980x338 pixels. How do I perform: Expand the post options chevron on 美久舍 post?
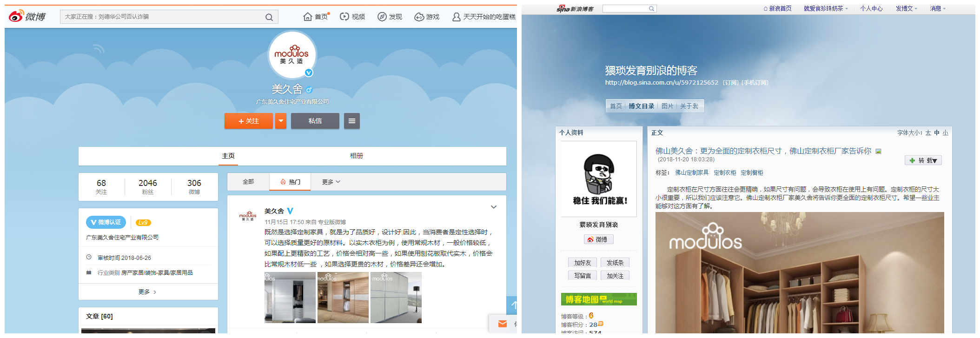[x=494, y=207]
